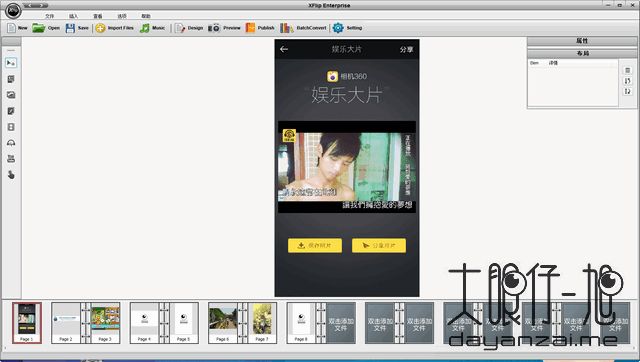Move layout item down with the lower arrow icon

point(627,91)
